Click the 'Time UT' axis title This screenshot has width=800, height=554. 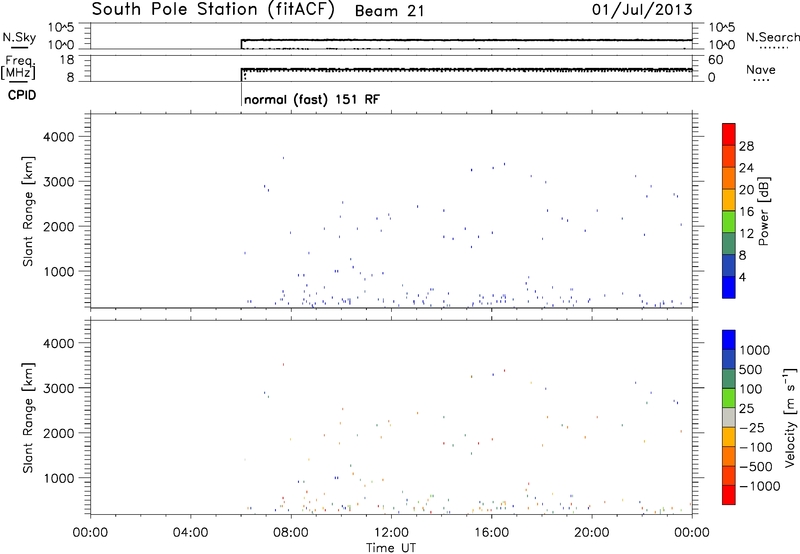(x=391, y=548)
